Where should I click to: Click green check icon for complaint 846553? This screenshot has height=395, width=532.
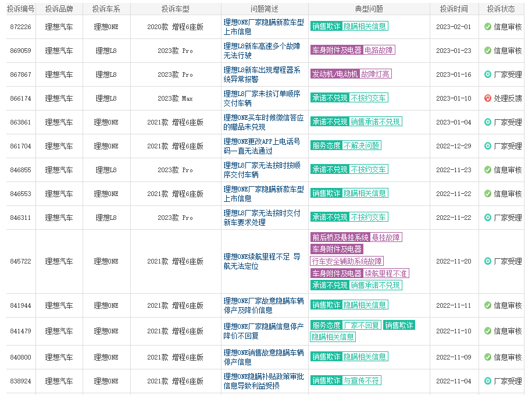(x=488, y=194)
